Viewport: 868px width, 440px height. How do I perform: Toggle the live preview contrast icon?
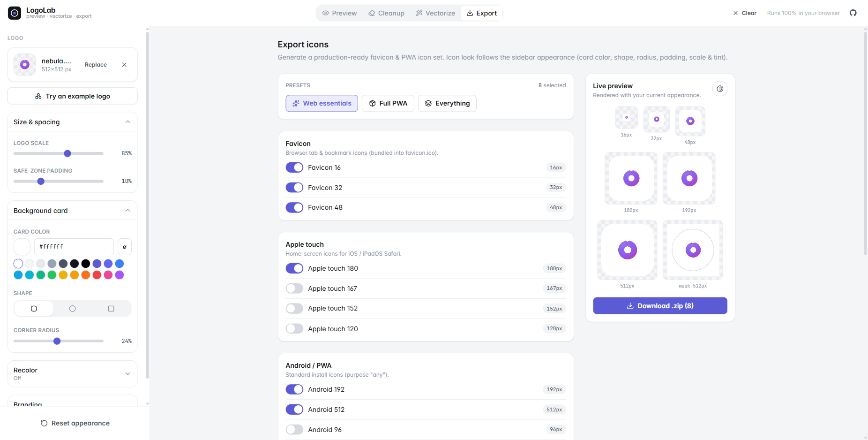tap(720, 89)
